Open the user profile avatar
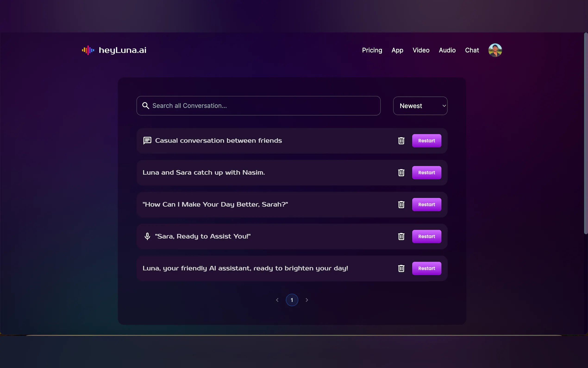Image resolution: width=588 pixels, height=368 pixels. tap(495, 50)
